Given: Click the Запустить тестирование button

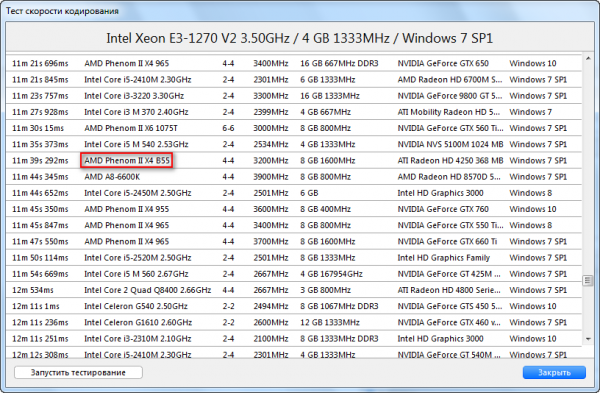Looking at the screenshot, I should coord(78,372).
